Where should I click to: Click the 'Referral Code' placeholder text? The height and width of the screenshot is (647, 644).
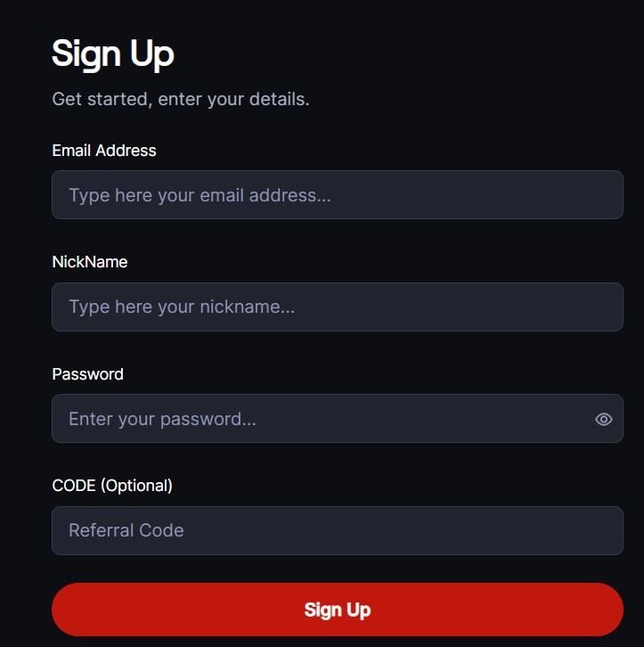pyautogui.click(x=126, y=530)
